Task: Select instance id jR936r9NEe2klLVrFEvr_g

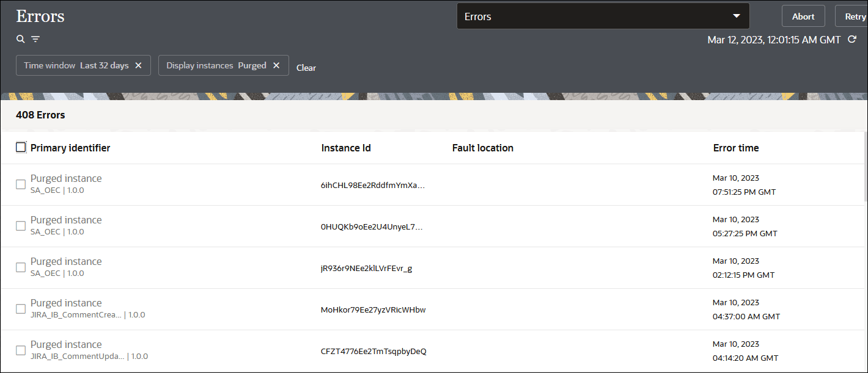Action: tap(366, 267)
